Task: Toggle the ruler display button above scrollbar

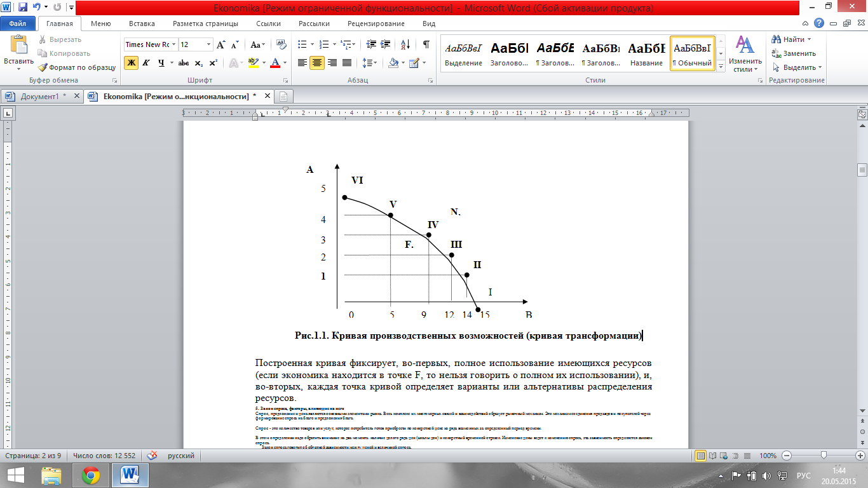Action: point(862,114)
